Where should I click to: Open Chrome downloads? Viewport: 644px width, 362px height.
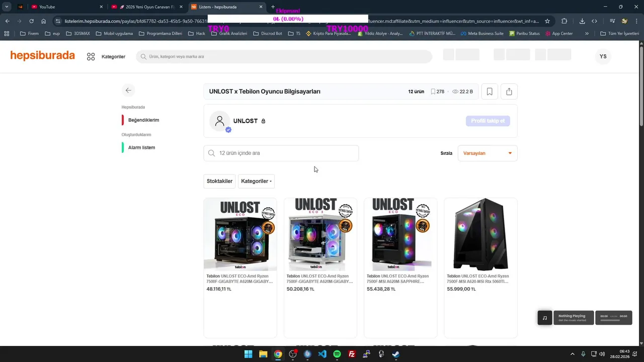tap(582, 21)
